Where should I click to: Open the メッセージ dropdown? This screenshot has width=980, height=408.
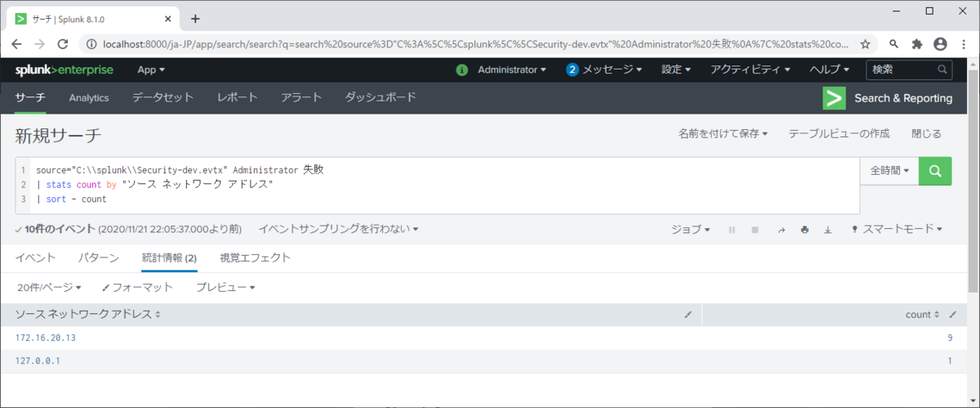coord(612,70)
